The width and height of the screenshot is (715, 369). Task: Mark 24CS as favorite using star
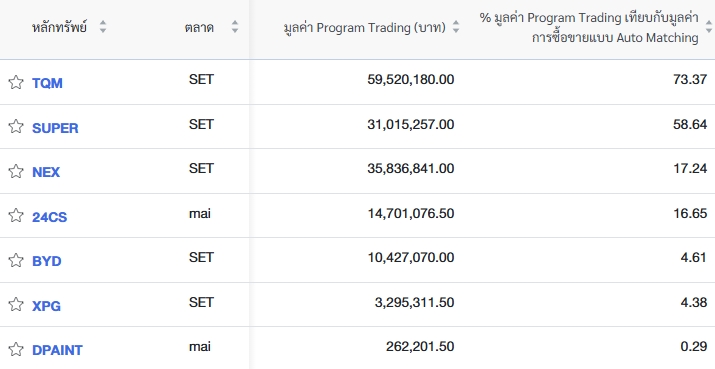(16, 215)
